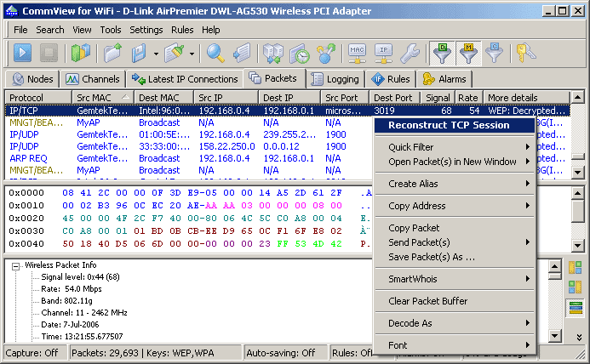The height and width of the screenshot is (364, 590).
Task: Click the packet list vertical scrollbar down arrow
Action: coord(577,173)
